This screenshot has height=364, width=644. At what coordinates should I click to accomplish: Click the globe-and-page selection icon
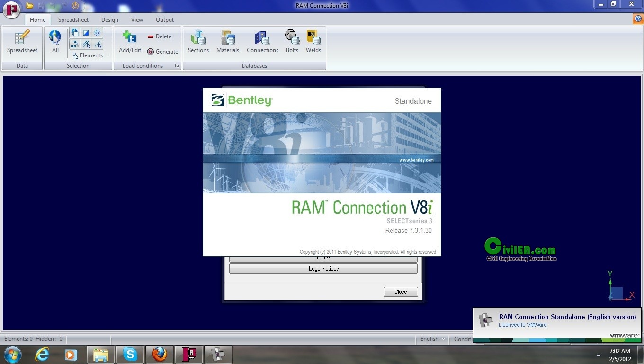pos(75,33)
